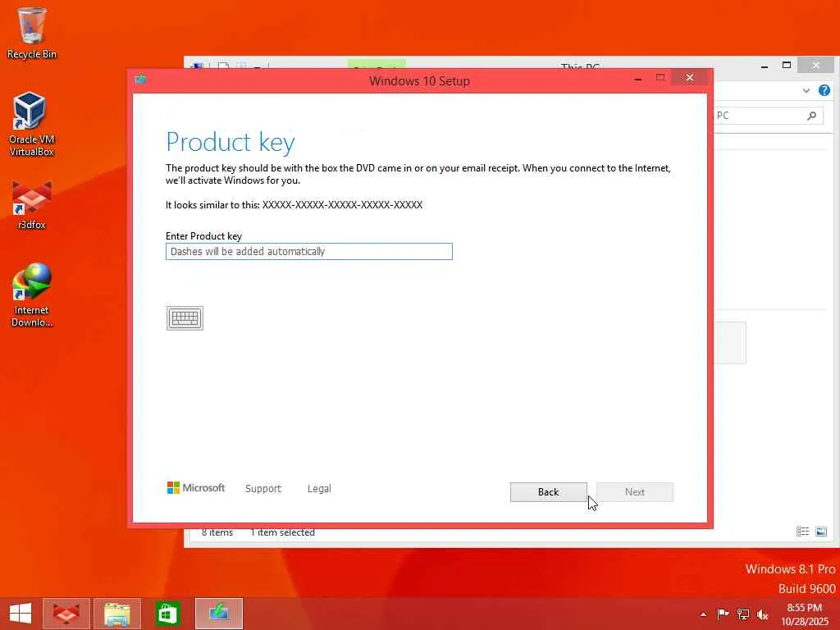The width and height of the screenshot is (840, 630).
Task: Open the network tray icon
Action: [x=742, y=614]
